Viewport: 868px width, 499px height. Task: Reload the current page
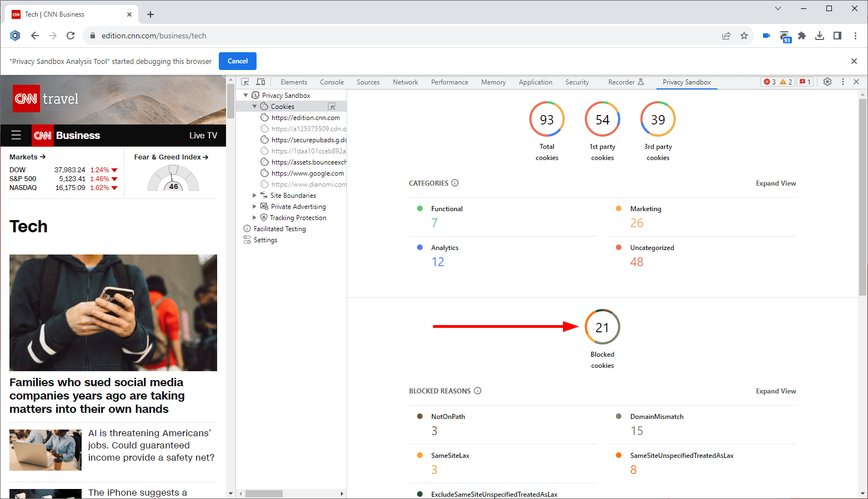[71, 36]
